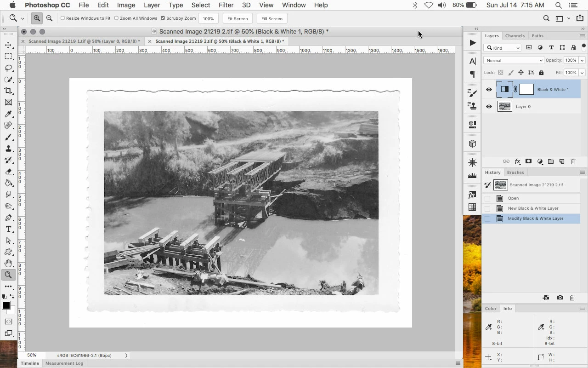Select the Clone Stamp tool

(x=8, y=149)
